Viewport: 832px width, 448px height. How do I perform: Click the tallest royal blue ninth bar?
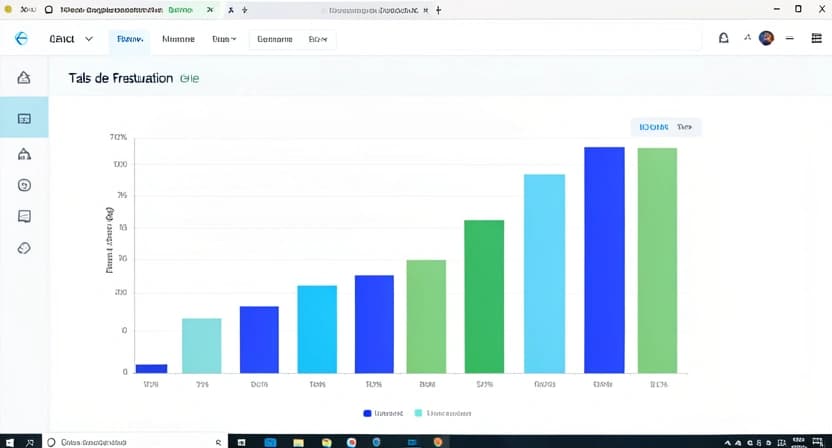[604, 260]
